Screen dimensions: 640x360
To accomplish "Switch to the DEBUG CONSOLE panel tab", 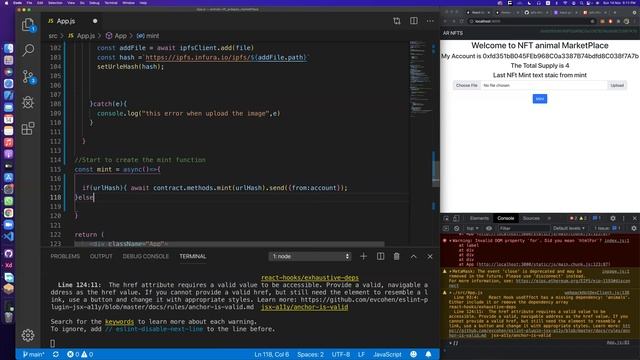I will (x=146, y=256).
